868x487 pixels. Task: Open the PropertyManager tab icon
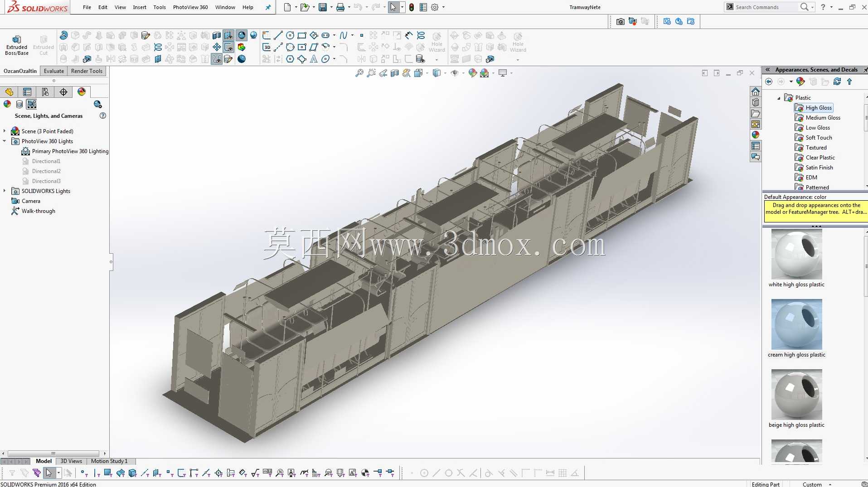point(27,92)
